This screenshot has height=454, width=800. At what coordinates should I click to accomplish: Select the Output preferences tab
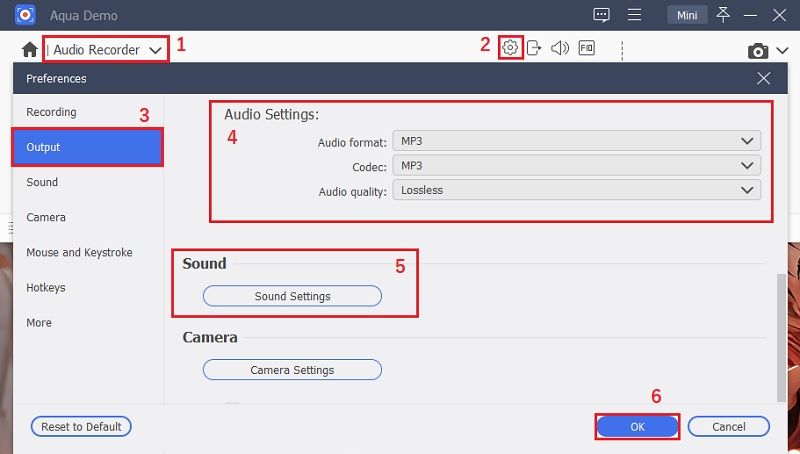point(88,147)
